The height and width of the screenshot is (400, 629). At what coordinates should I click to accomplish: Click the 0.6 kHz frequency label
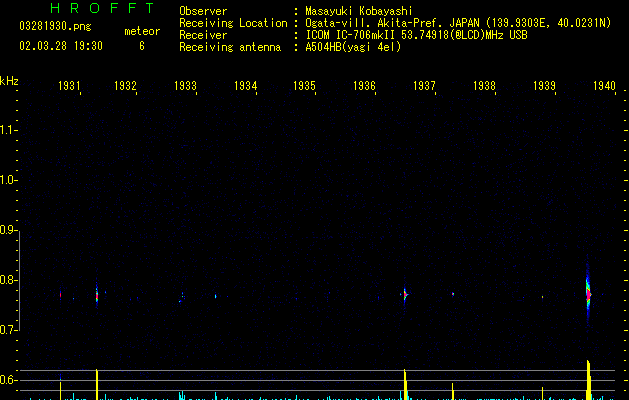(x=7, y=380)
